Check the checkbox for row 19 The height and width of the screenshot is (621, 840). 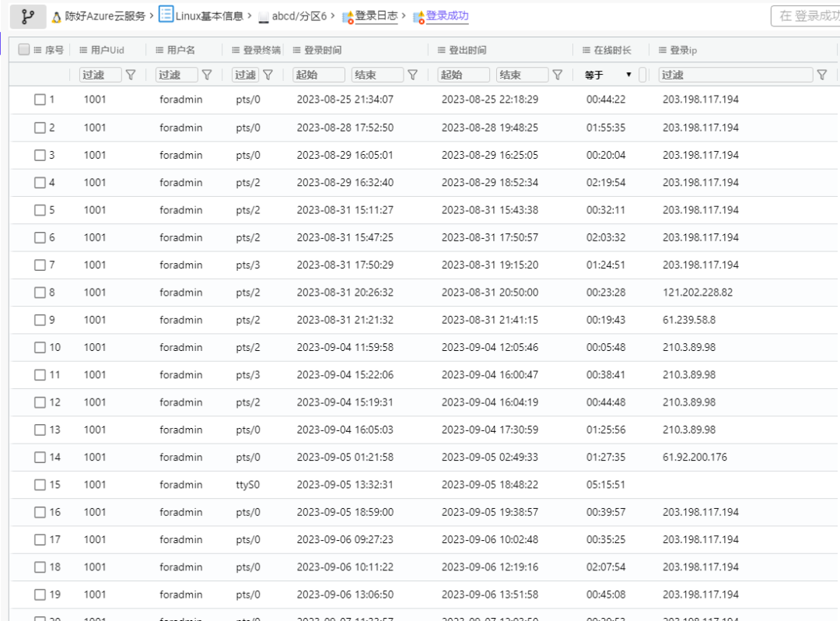click(x=40, y=595)
